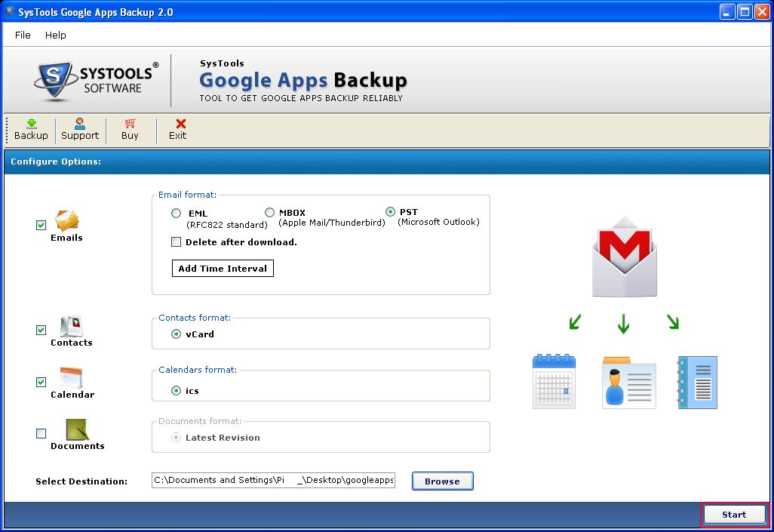The height and width of the screenshot is (532, 774).
Task: Click the Documents notepad icon
Action: 78,429
